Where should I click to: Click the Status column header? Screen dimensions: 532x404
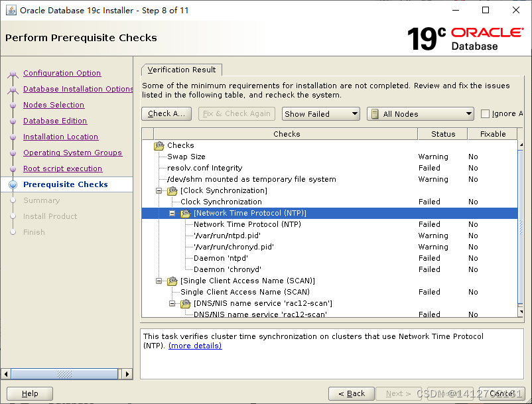442,134
